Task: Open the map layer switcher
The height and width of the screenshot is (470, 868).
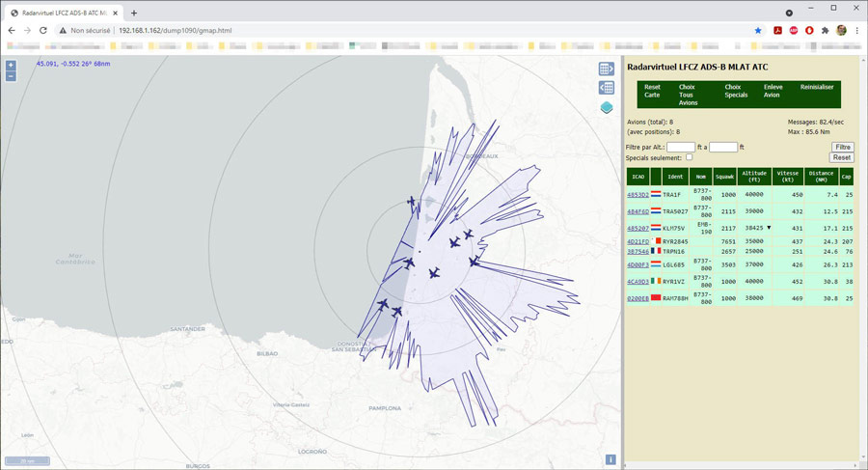Action: coord(607,107)
